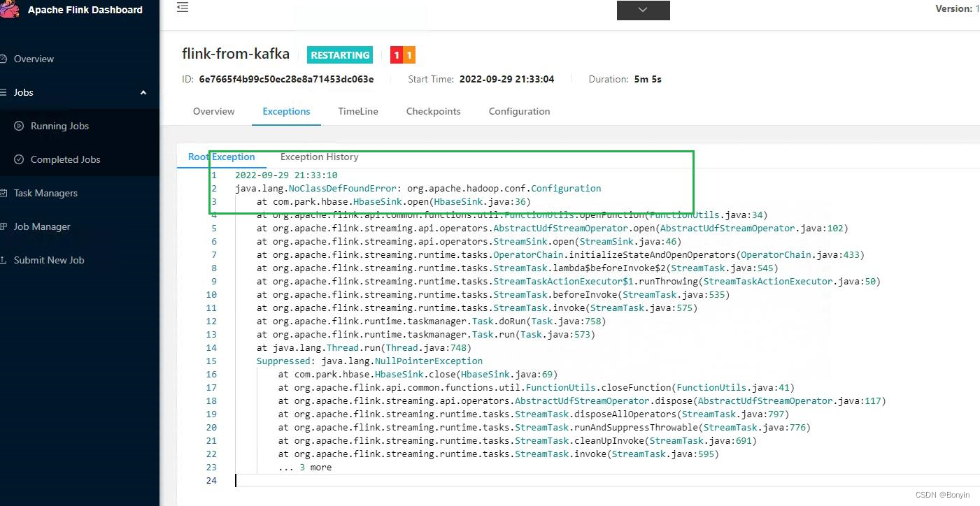Click the Task Managers icon in sidebar

coord(3,193)
